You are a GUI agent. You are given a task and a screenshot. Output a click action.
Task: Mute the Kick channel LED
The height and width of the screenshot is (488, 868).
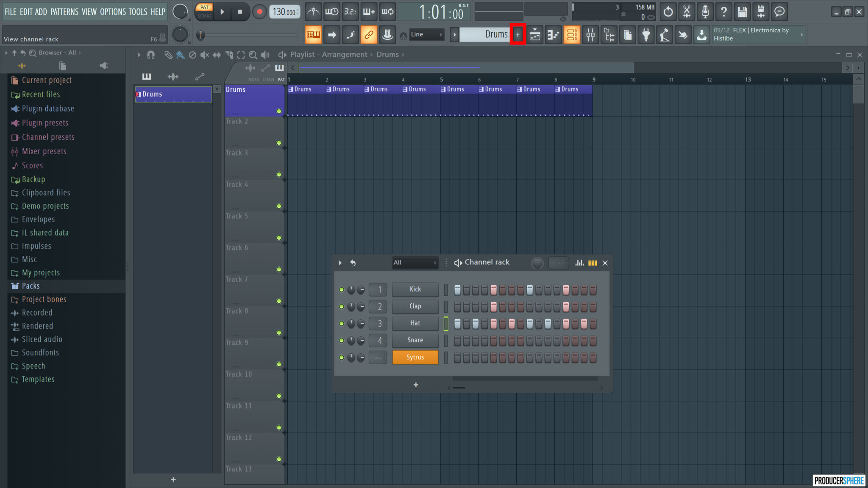342,289
